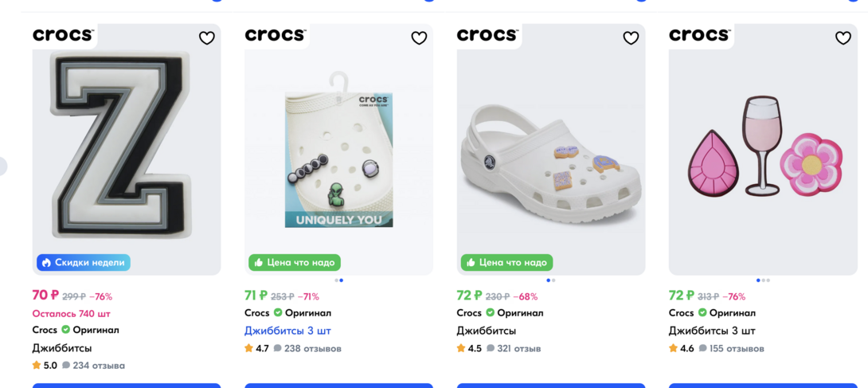
Task: Open the pink jibbitz trio image
Action: 763,151
